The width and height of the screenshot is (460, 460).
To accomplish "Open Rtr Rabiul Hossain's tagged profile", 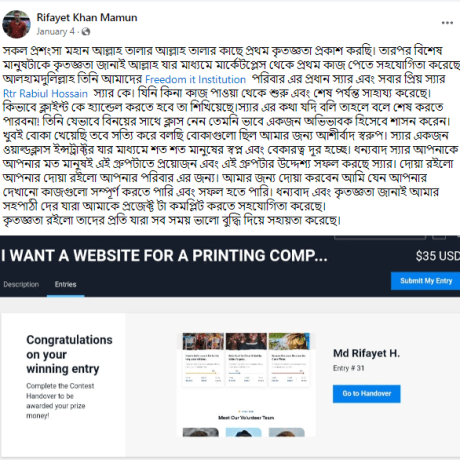I will (45, 93).
